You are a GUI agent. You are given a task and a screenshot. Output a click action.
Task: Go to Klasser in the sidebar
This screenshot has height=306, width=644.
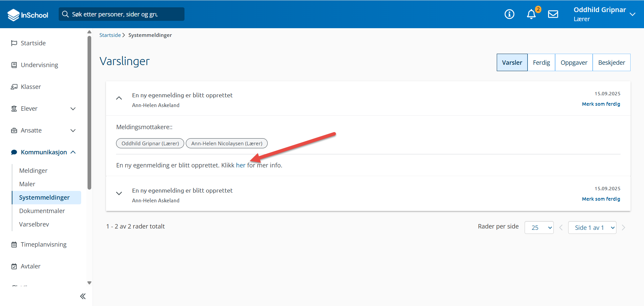(31, 87)
